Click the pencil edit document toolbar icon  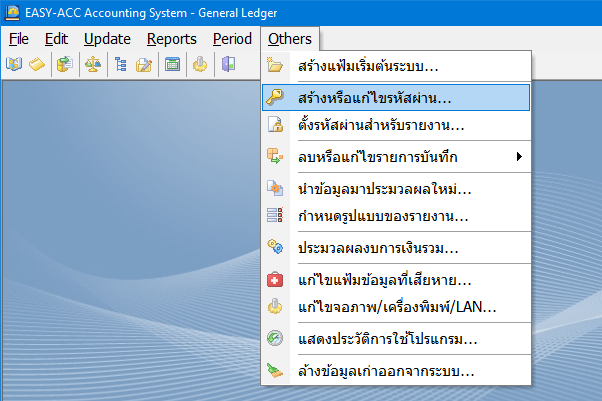143,65
